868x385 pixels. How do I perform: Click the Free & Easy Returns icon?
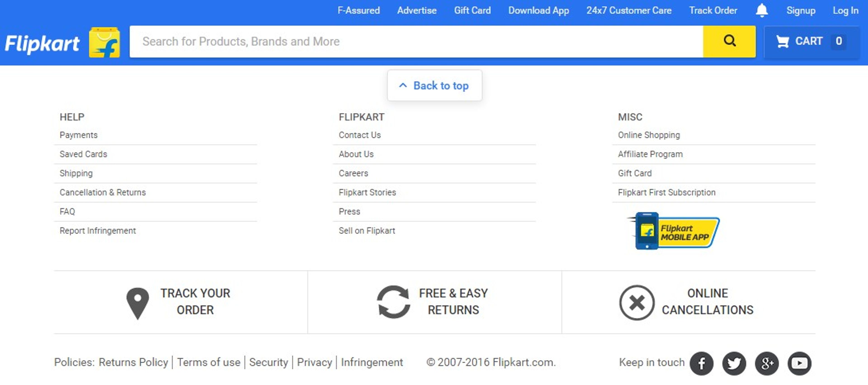point(394,302)
